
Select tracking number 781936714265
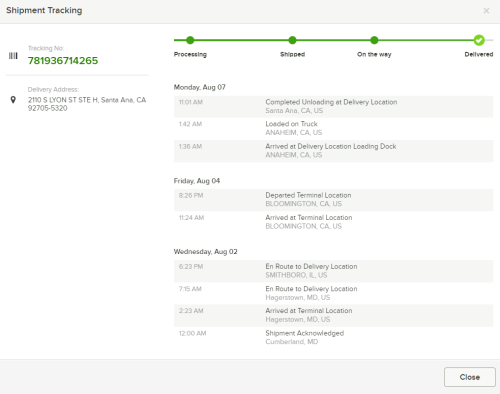(63, 61)
